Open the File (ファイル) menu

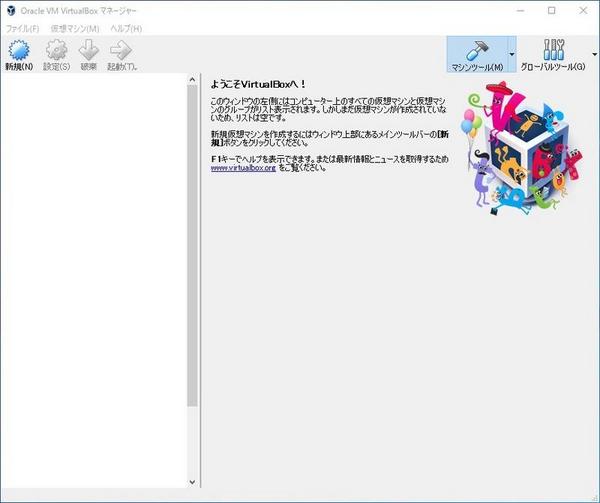pos(23,29)
